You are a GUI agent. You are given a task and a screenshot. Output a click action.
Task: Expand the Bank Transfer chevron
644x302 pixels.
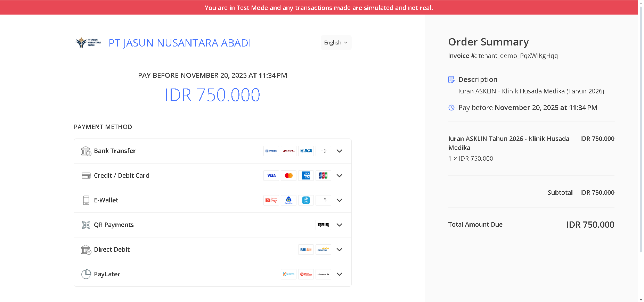pyautogui.click(x=340, y=151)
